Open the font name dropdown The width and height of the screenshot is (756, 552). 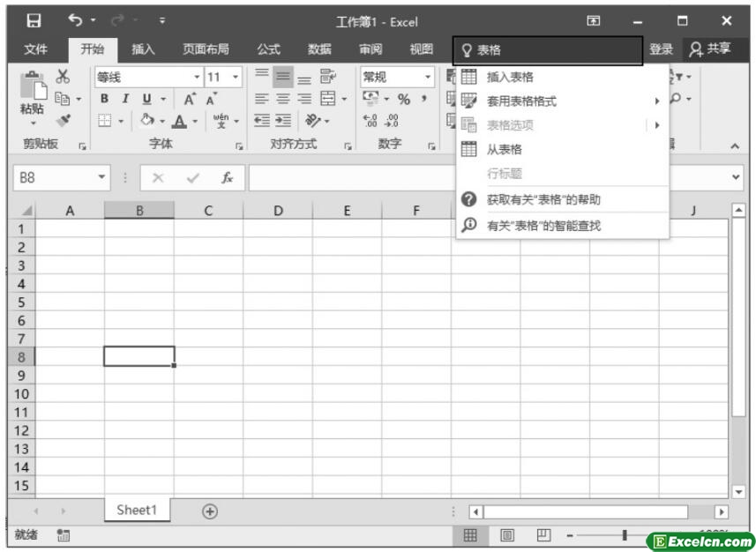pyautogui.click(x=197, y=78)
